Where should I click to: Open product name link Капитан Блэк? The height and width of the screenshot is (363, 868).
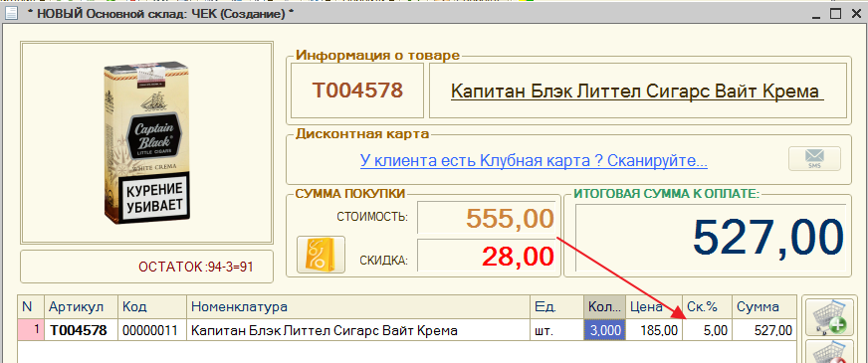pos(637,91)
